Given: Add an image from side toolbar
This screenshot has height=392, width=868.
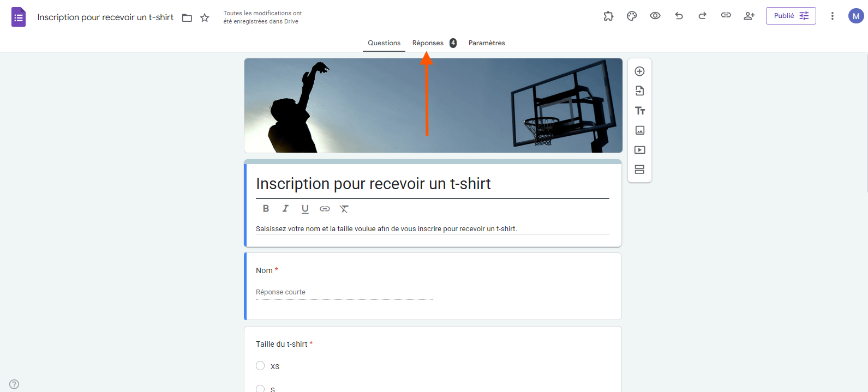Looking at the screenshot, I should [640, 130].
